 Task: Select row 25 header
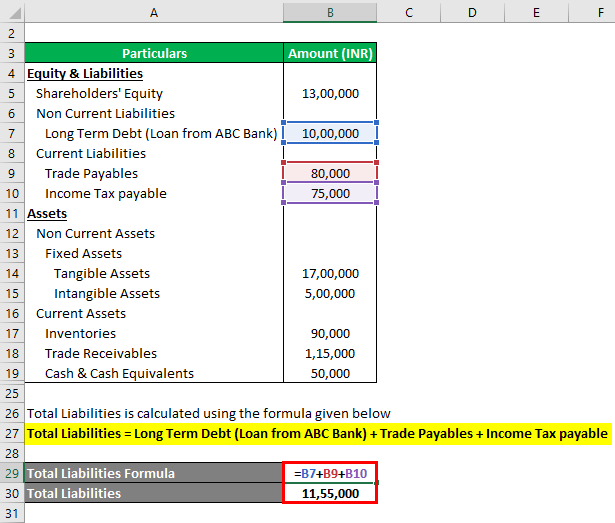pos(12,394)
